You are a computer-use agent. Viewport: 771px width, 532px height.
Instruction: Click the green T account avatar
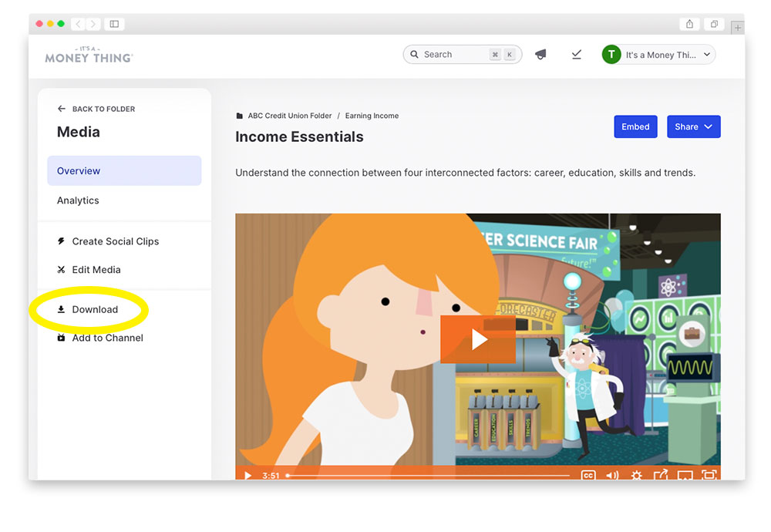[611, 55]
